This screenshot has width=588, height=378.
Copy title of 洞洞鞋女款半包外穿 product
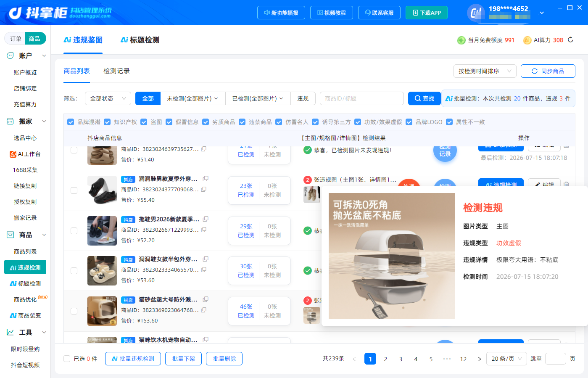pos(206,259)
